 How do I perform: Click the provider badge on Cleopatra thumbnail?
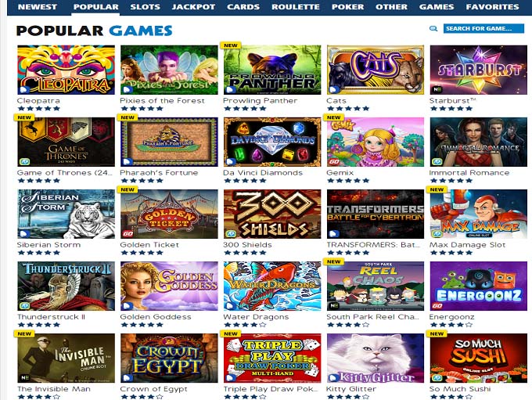[24, 90]
